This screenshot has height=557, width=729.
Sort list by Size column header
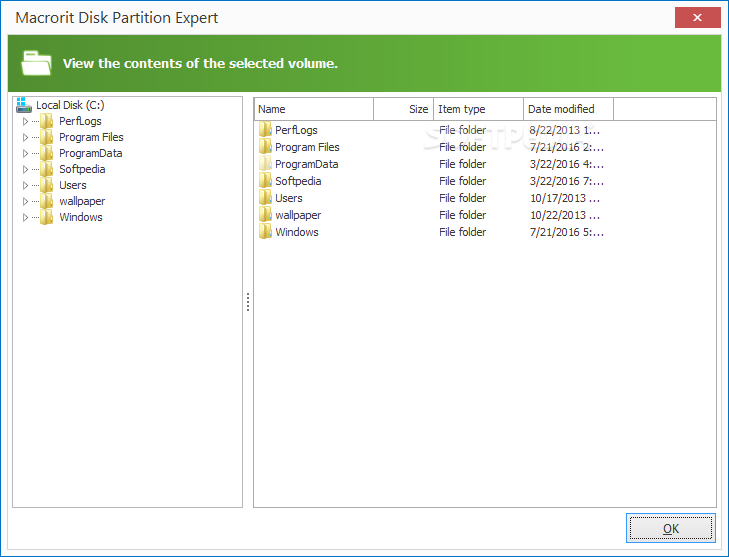click(x=404, y=109)
